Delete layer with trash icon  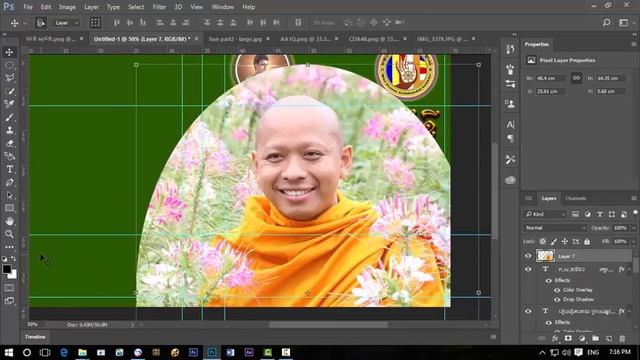click(622, 338)
